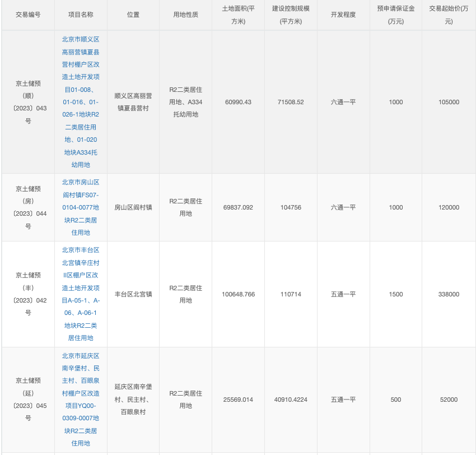Open the 延庆区南辛堡村 project link
The image size is (476, 455).
[x=81, y=400]
